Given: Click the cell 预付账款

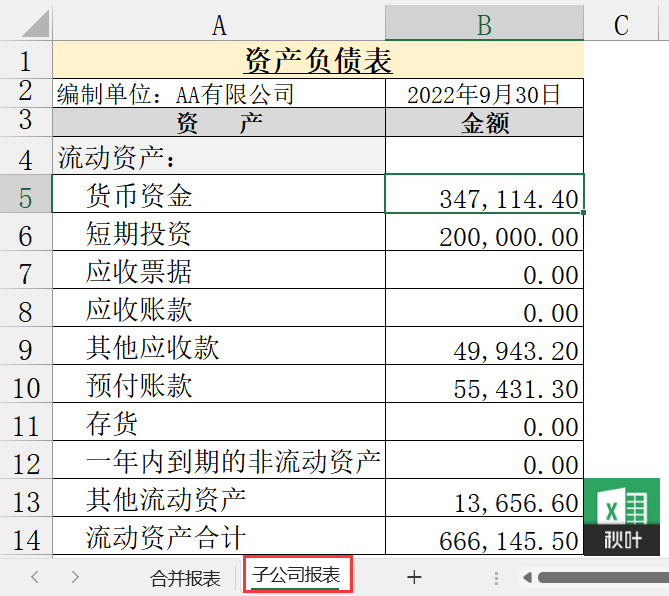Looking at the screenshot, I should [x=219, y=384].
